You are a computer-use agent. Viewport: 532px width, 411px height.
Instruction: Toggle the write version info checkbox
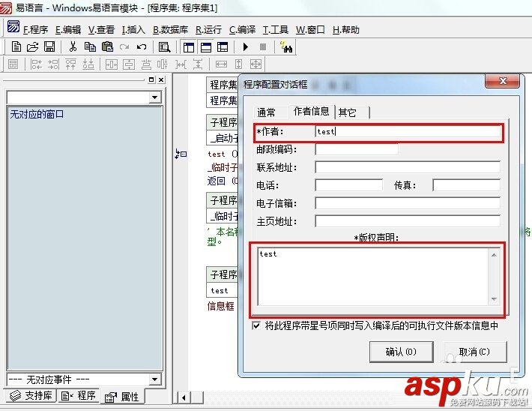[x=256, y=325]
